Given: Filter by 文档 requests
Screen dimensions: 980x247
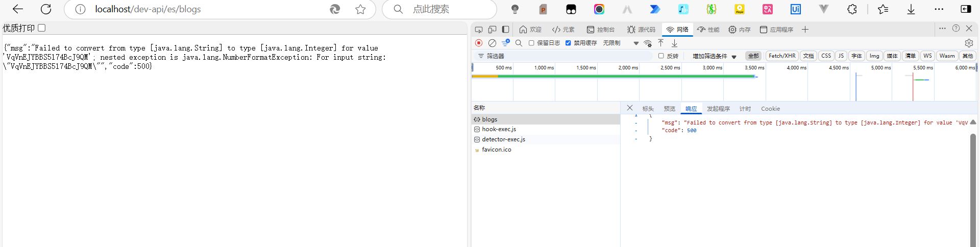Looking at the screenshot, I should click(808, 56).
